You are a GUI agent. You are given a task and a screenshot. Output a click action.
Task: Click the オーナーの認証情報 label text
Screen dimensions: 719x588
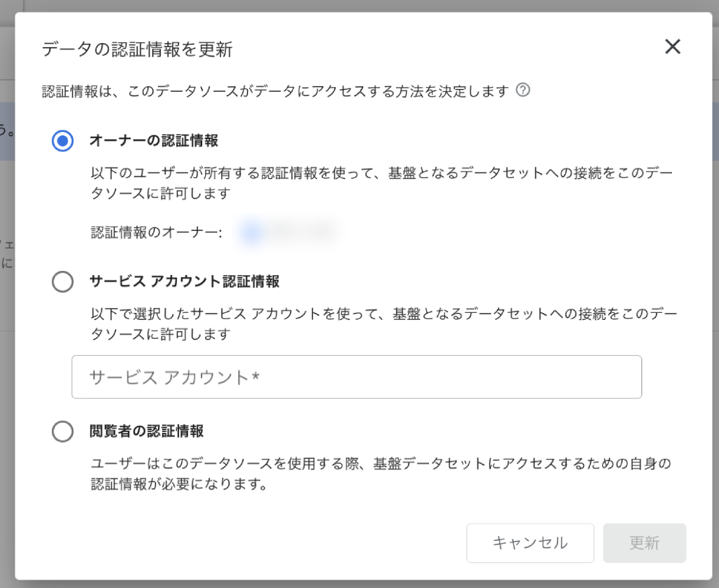click(x=154, y=140)
